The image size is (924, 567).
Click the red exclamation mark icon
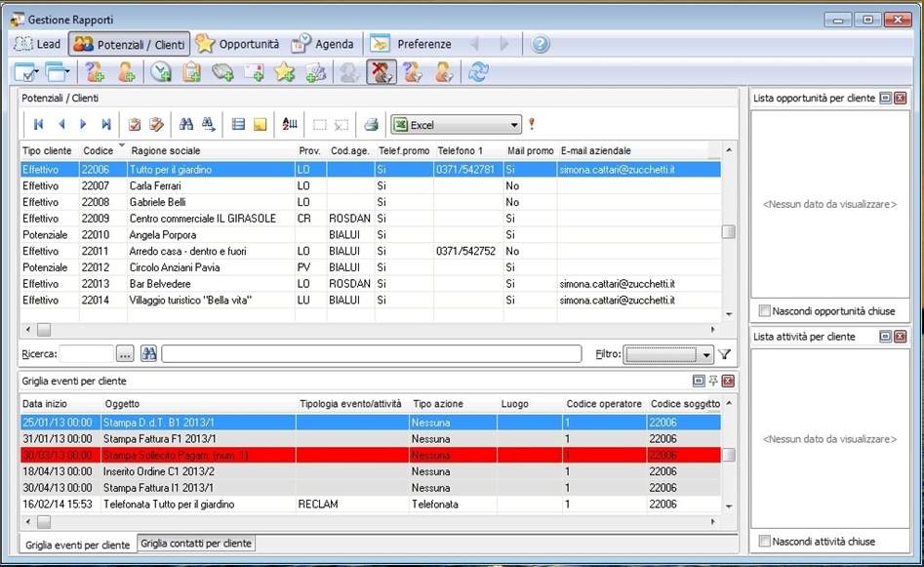click(x=532, y=124)
